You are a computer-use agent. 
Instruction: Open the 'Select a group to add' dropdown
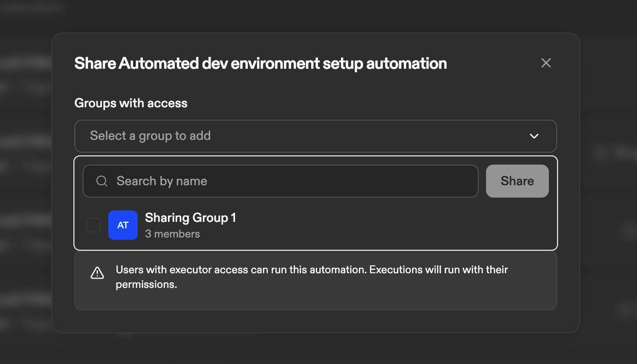tap(315, 136)
